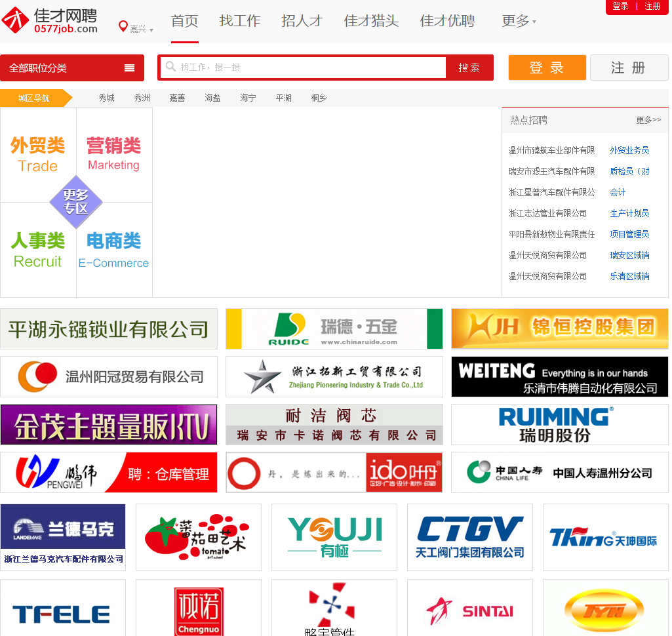The width and height of the screenshot is (672, 636).
Task: Open ido叶丹 design banner
Action: click(334, 472)
